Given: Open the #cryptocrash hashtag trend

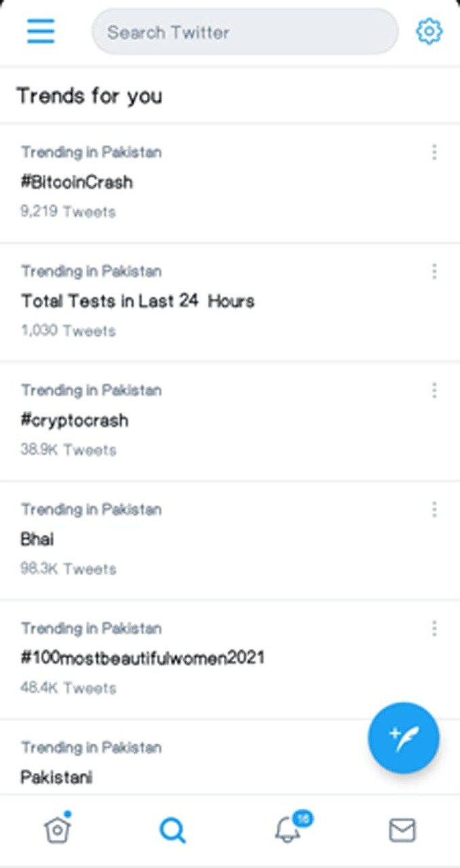Looking at the screenshot, I should click(74, 420).
